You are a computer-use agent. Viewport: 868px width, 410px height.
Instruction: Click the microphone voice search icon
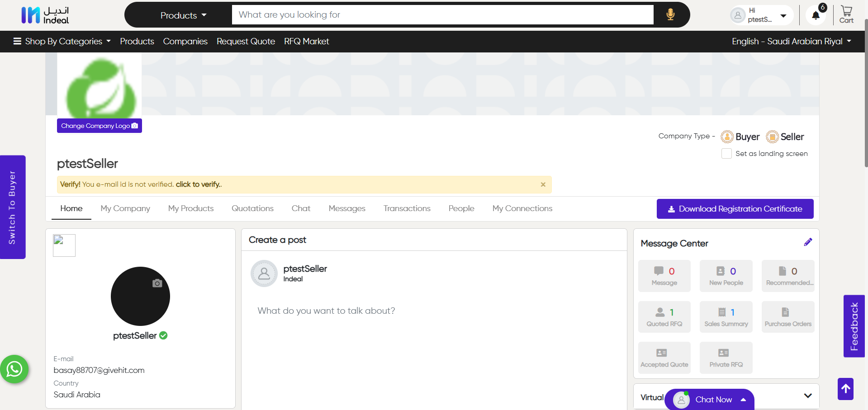tap(670, 14)
